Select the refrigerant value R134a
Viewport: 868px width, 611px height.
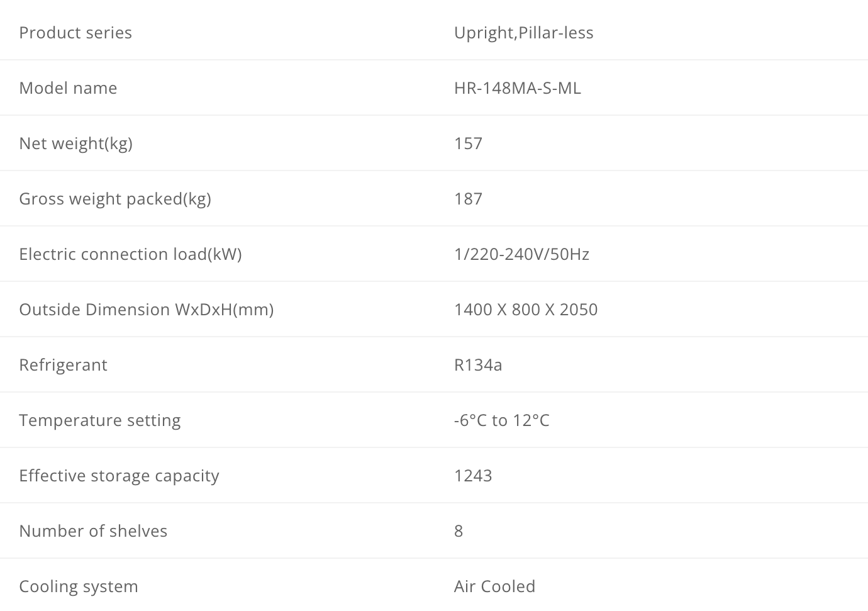tap(478, 365)
